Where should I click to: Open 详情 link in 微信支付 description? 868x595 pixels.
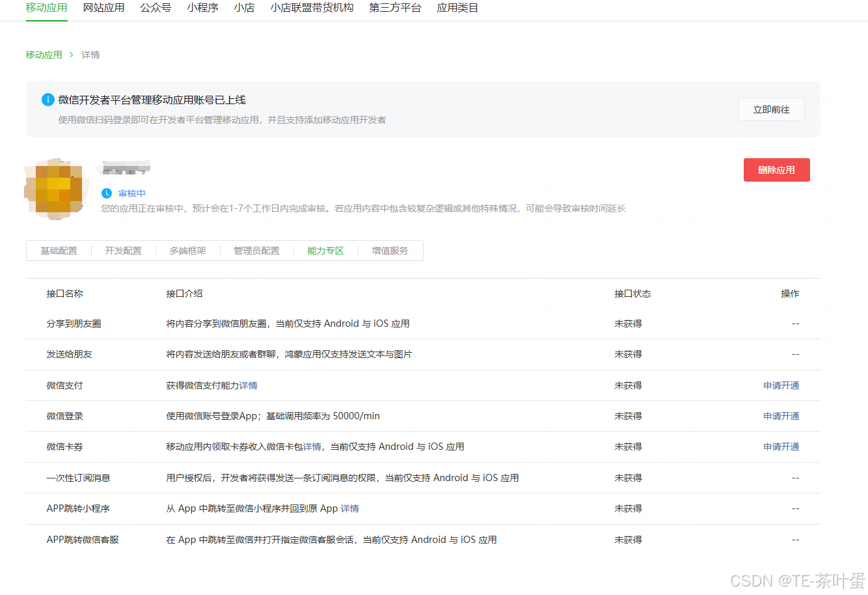[x=249, y=385]
